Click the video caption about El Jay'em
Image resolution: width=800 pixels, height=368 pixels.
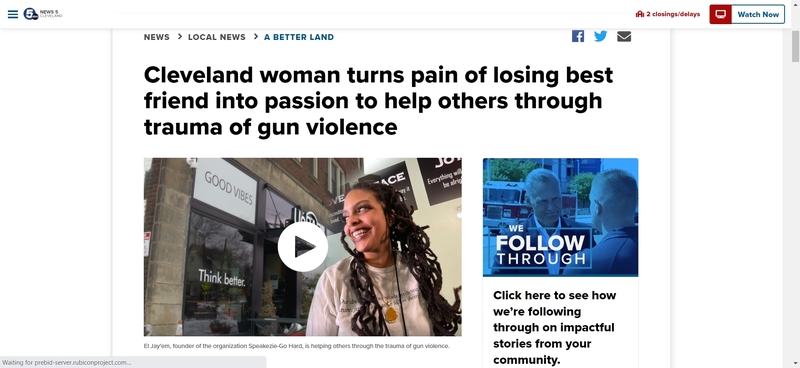tap(296, 346)
